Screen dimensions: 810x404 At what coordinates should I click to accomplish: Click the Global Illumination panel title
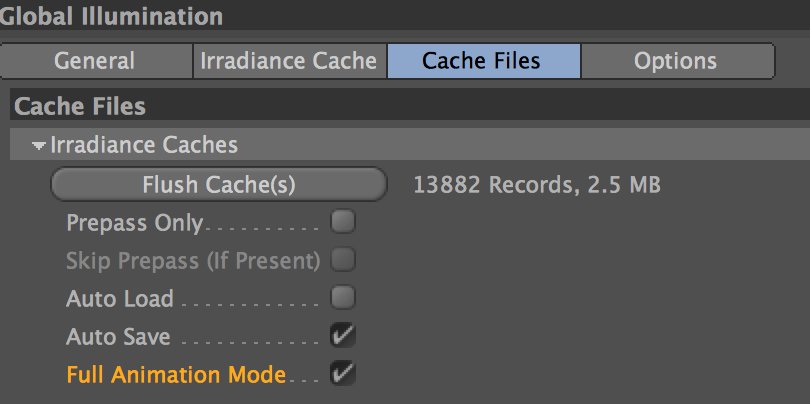111,16
